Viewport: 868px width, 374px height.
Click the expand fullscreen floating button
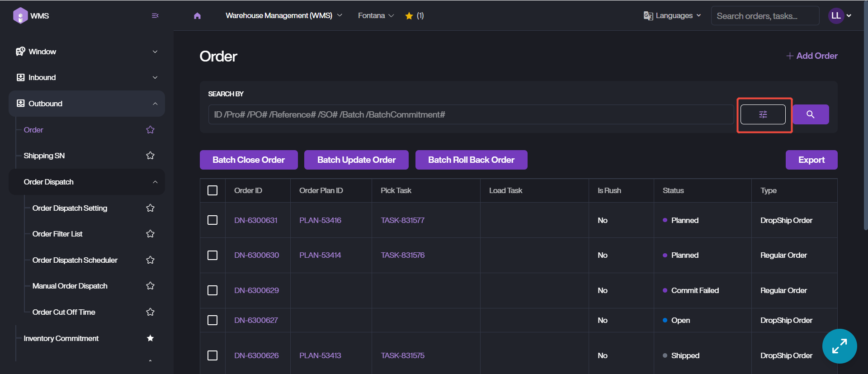pyautogui.click(x=839, y=346)
